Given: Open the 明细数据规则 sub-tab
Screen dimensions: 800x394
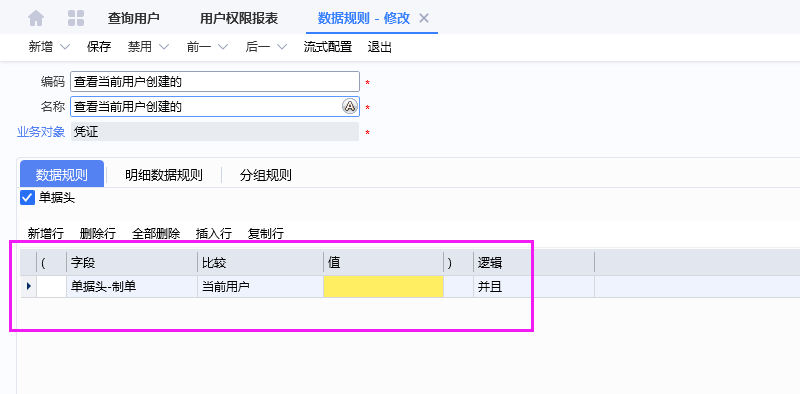Looking at the screenshot, I should pyautogui.click(x=164, y=175).
